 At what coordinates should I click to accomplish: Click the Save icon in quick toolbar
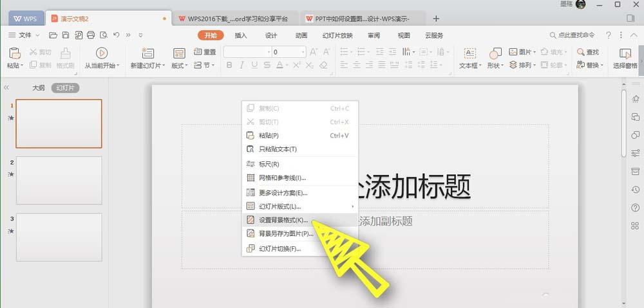point(65,35)
